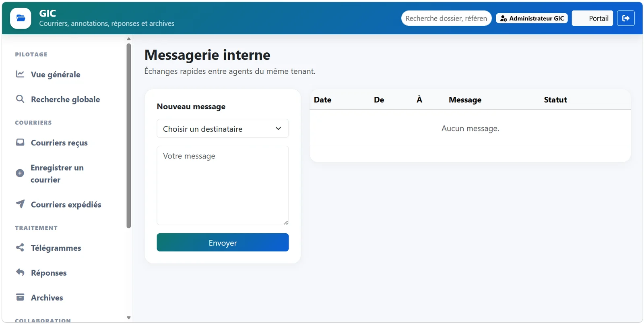644x324 pixels.
Task: Click the Message column header
Action: click(465, 100)
